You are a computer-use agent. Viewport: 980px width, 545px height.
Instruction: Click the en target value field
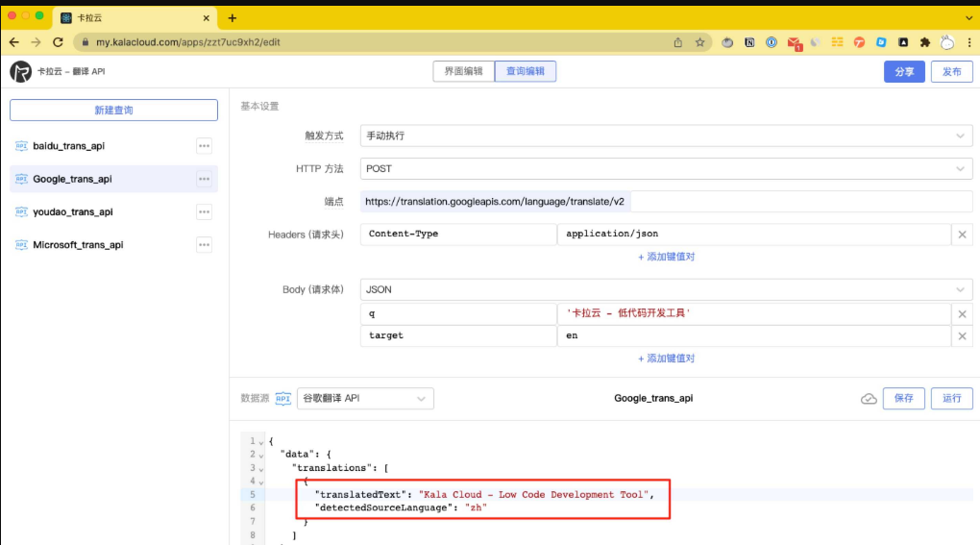[x=754, y=335]
